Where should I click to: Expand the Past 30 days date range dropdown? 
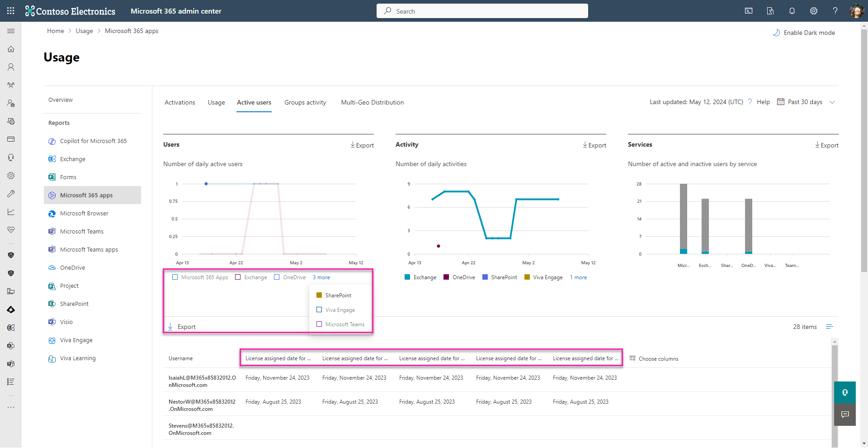[x=806, y=102]
